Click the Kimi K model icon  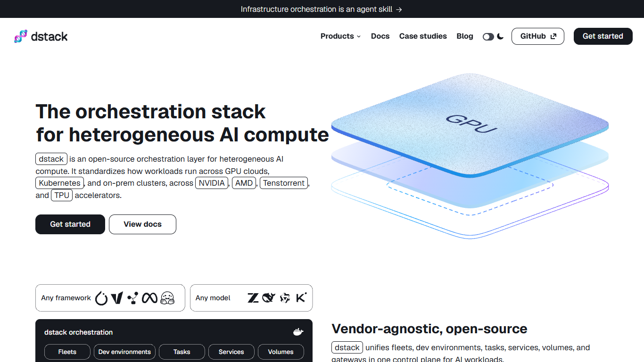(301, 298)
